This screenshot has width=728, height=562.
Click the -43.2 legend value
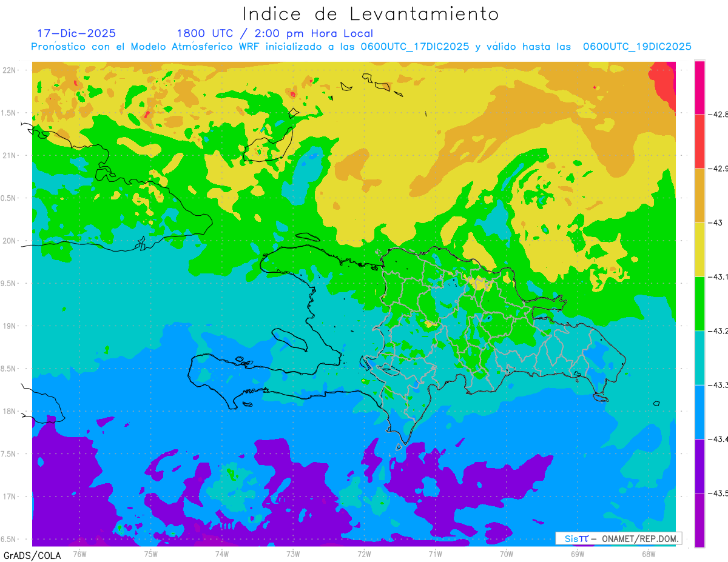pyautogui.click(x=719, y=330)
